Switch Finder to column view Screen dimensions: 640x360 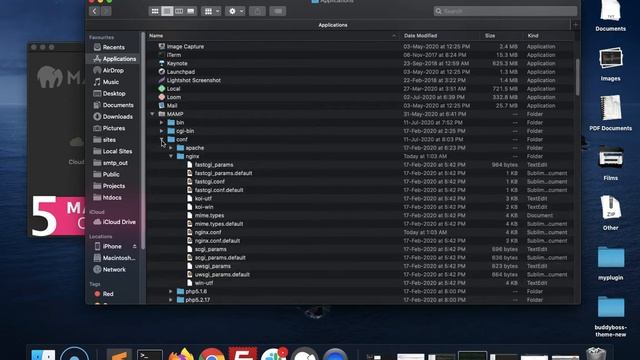[179, 11]
